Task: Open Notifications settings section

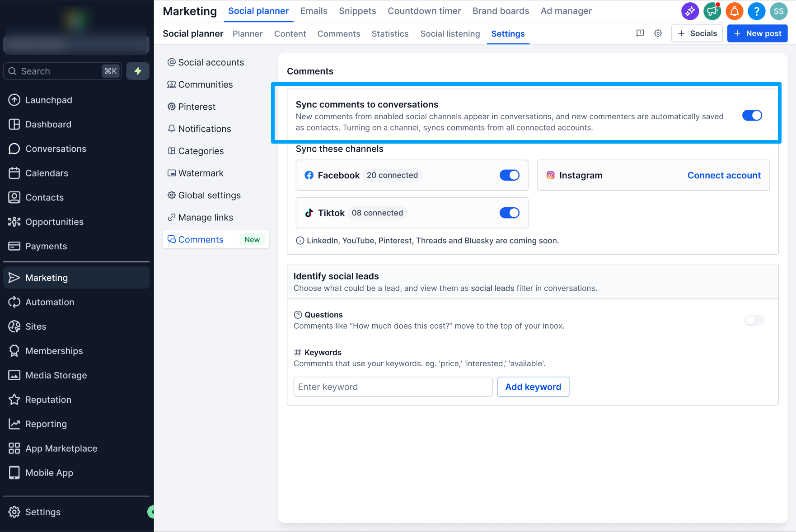Action: (216, 129)
